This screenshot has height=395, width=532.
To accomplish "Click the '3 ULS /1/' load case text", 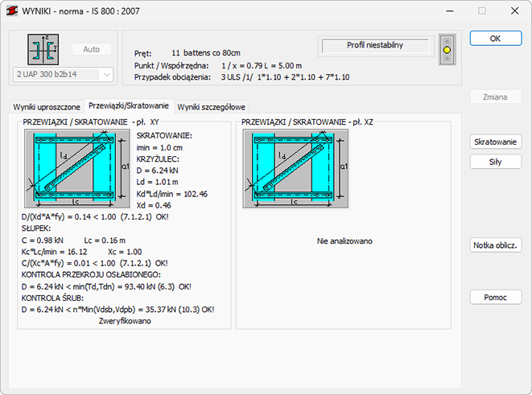I will pos(237,77).
